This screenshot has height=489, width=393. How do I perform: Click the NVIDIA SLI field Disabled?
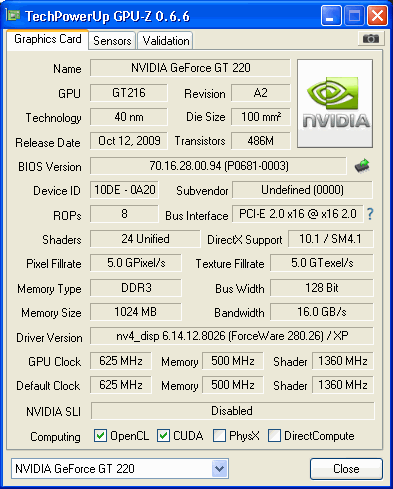coord(233,411)
